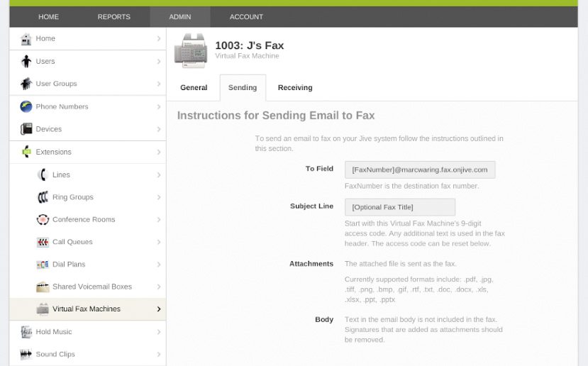This screenshot has width=588, height=366.
Task: Click the Lines handset icon
Action: tap(43, 174)
